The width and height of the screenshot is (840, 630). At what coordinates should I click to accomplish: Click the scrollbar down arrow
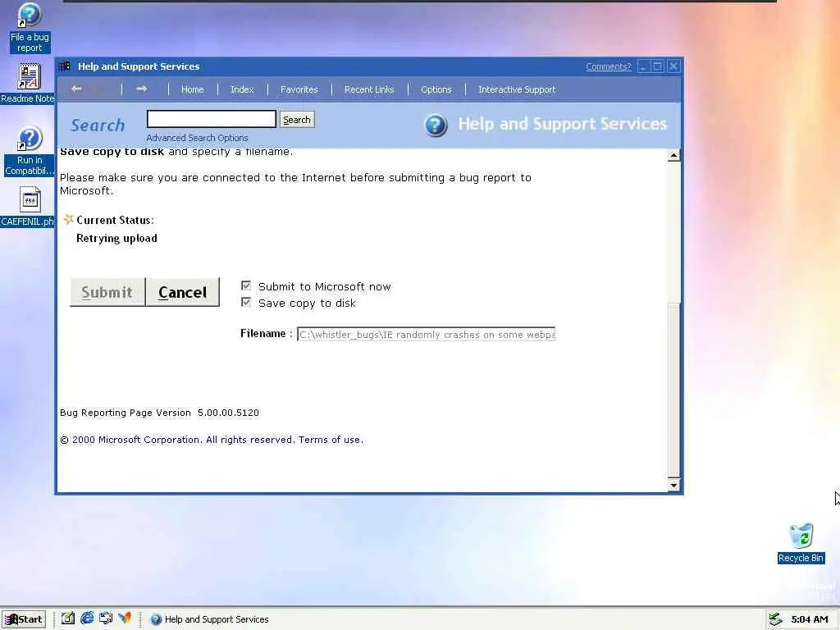click(x=674, y=485)
